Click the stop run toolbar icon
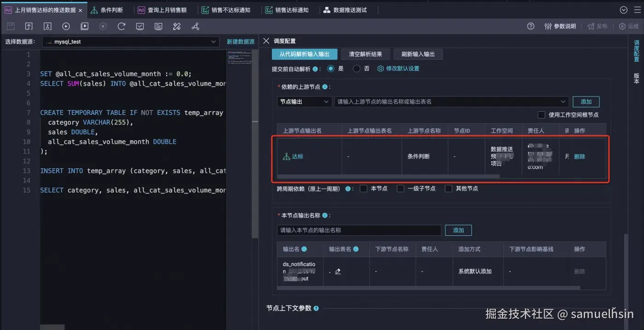This screenshot has height=330, width=644. pyautogui.click(x=103, y=27)
